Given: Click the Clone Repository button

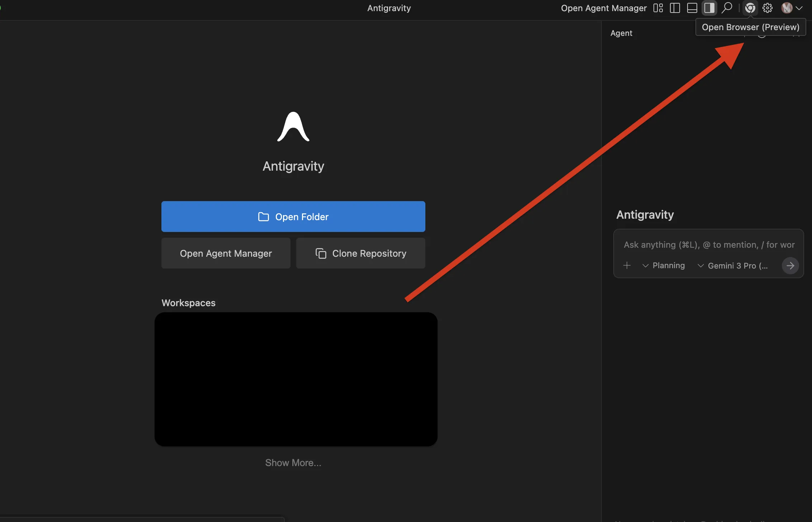Looking at the screenshot, I should [x=360, y=253].
